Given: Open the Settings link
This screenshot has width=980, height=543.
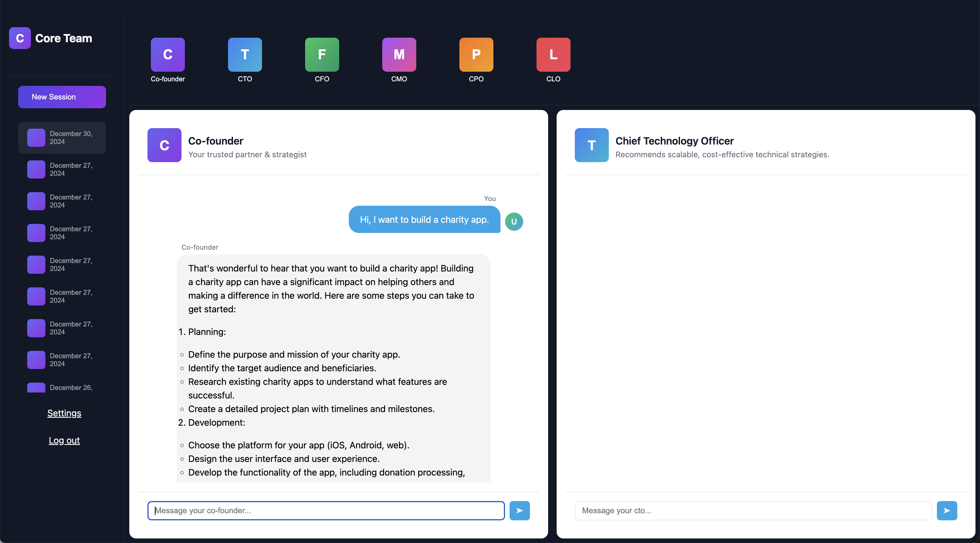Looking at the screenshot, I should click(x=64, y=413).
